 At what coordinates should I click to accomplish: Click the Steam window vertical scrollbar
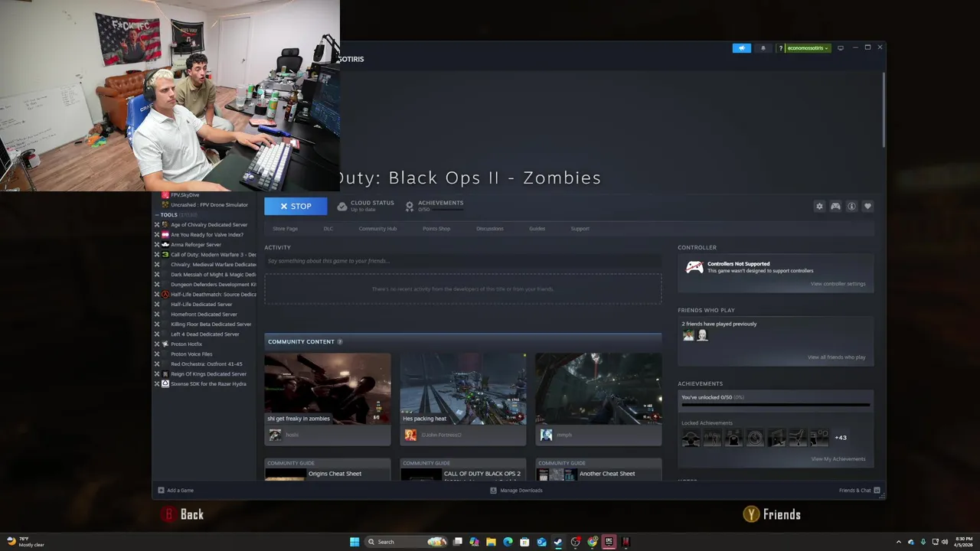pyautogui.click(x=884, y=109)
